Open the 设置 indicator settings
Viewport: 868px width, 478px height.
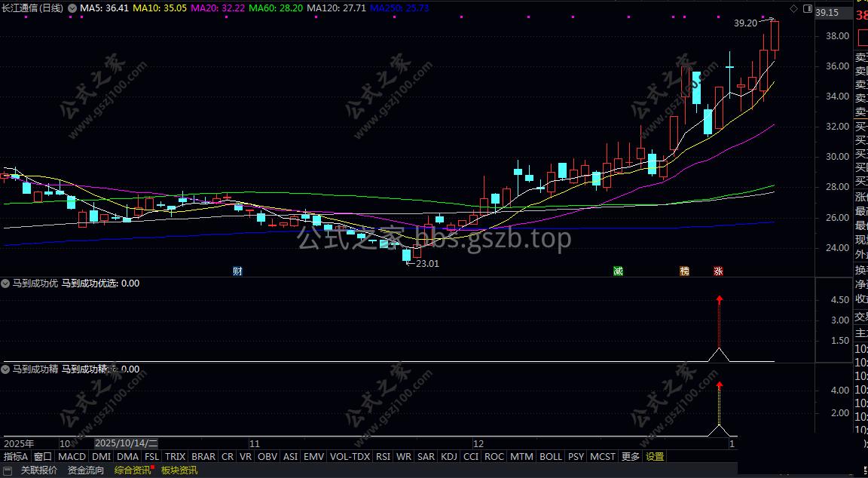click(x=655, y=457)
